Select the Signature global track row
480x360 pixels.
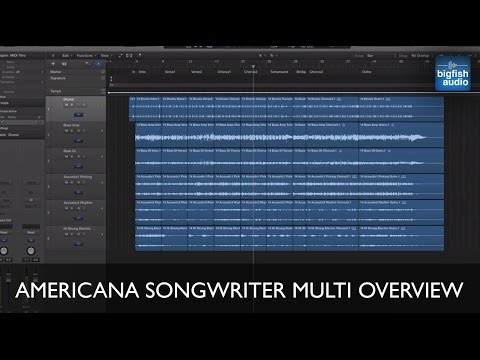(76, 78)
